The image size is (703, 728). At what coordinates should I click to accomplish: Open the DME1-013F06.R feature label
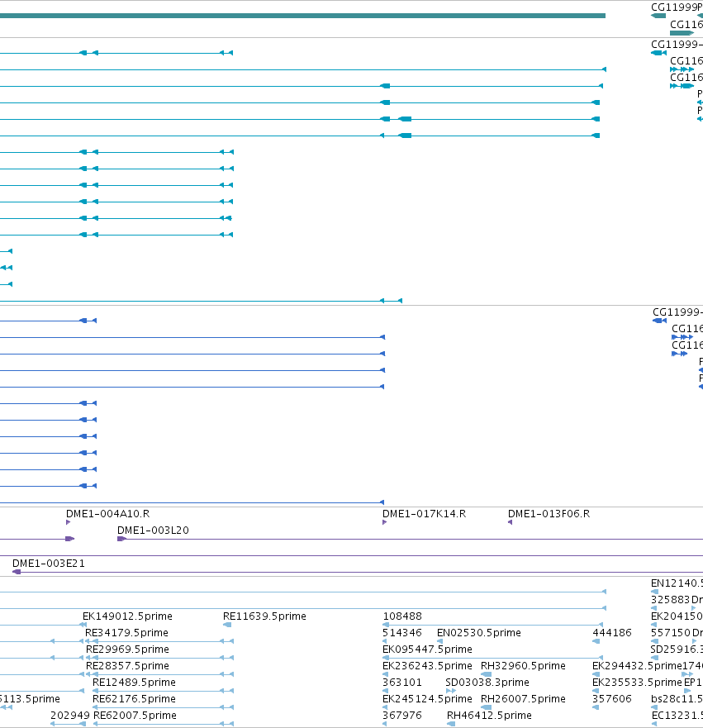point(549,513)
